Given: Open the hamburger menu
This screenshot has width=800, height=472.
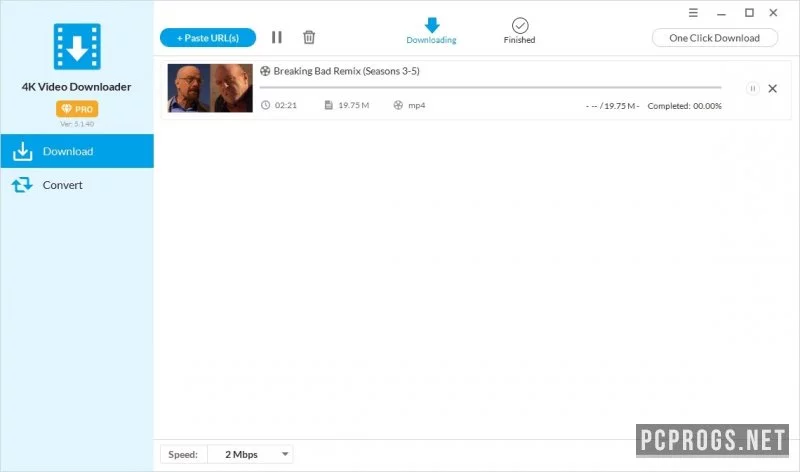Looking at the screenshot, I should [x=693, y=13].
